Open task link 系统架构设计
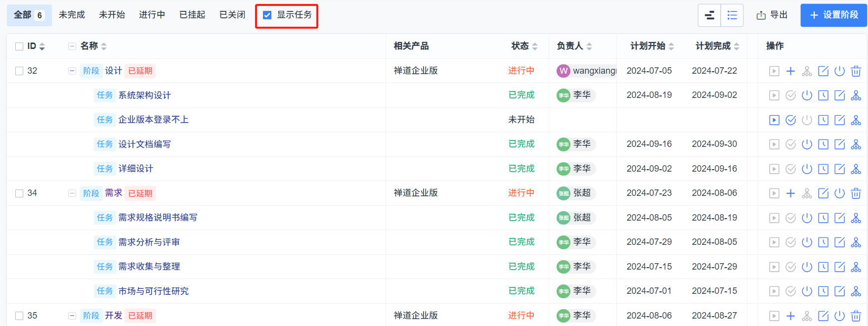Screen dimensions: 868x326 [145, 95]
